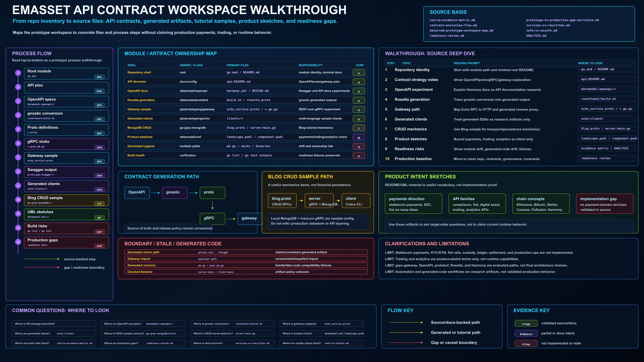Viewport: 644px width, 362px height.
Task: Click 'Where are OpenAPI examples?' question box
Action: point(143,324)
